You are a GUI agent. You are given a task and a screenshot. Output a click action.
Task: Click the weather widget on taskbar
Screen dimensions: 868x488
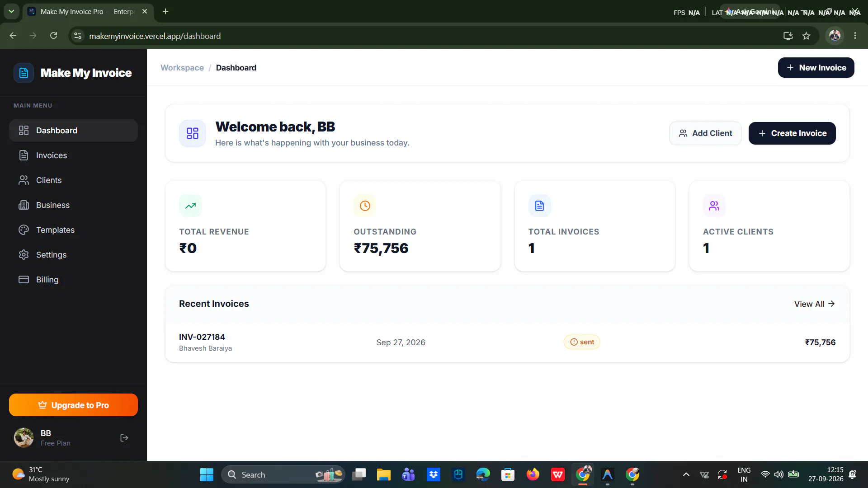coord(41,474)
